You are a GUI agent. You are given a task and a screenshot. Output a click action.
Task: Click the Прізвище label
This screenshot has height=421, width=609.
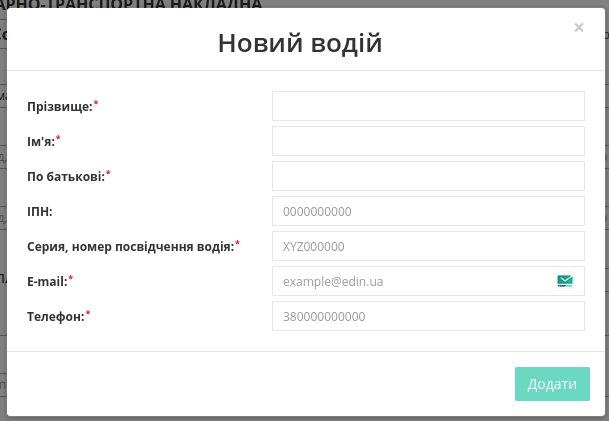[60, 106]
